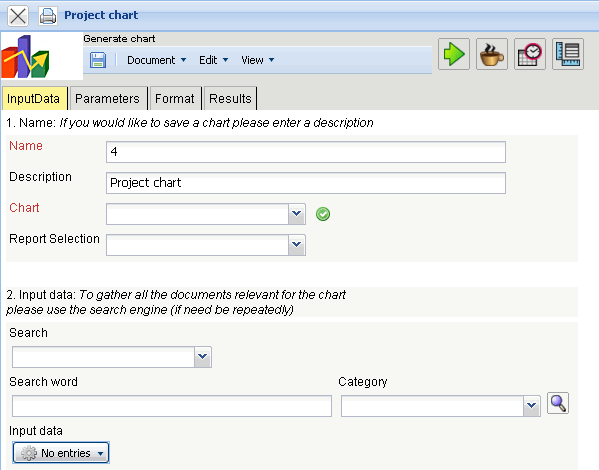Click the green checkmark beside Chart
Image resolution: width=599 pixels, height=470 pixels.
(x=323, y=214)
